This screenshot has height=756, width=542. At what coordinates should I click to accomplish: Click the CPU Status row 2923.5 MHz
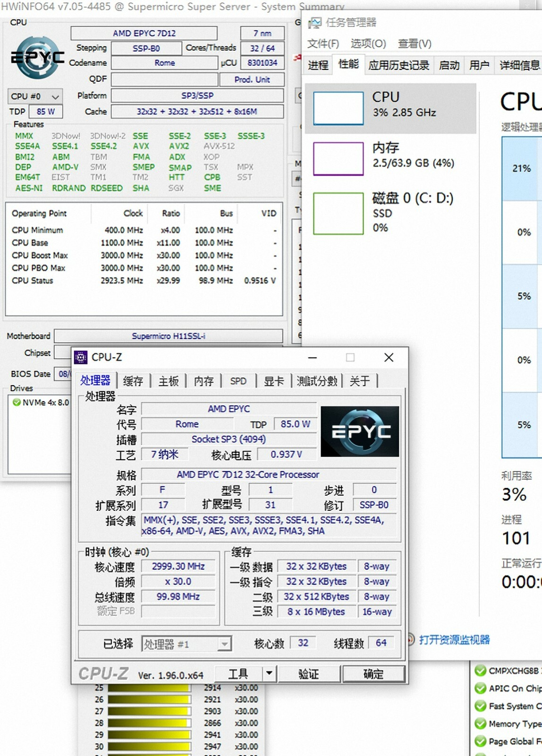(x=144, y=281)
